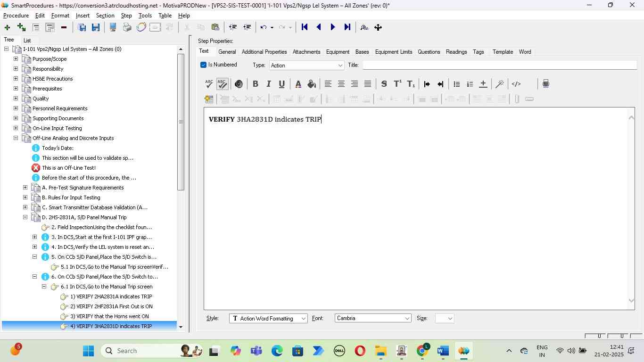
Task: Toggle strikethrough formatting
Action: (384, 84)
